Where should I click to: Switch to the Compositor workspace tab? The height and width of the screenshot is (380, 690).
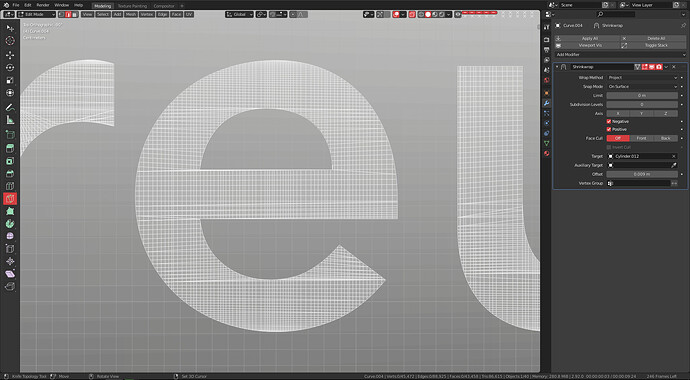[x=164, y=6]
